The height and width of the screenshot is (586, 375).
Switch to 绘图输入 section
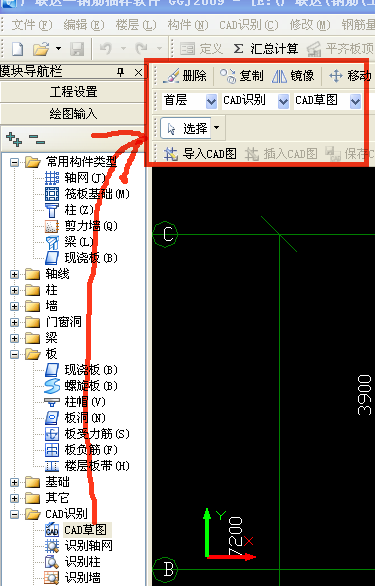pos(73,113)
